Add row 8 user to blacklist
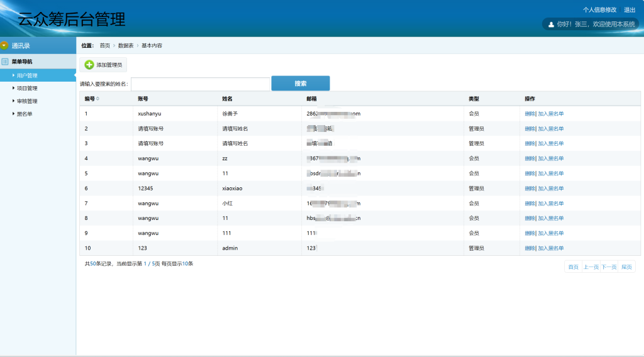The width and height of the screenshot is (644, 357). [551, 218]
